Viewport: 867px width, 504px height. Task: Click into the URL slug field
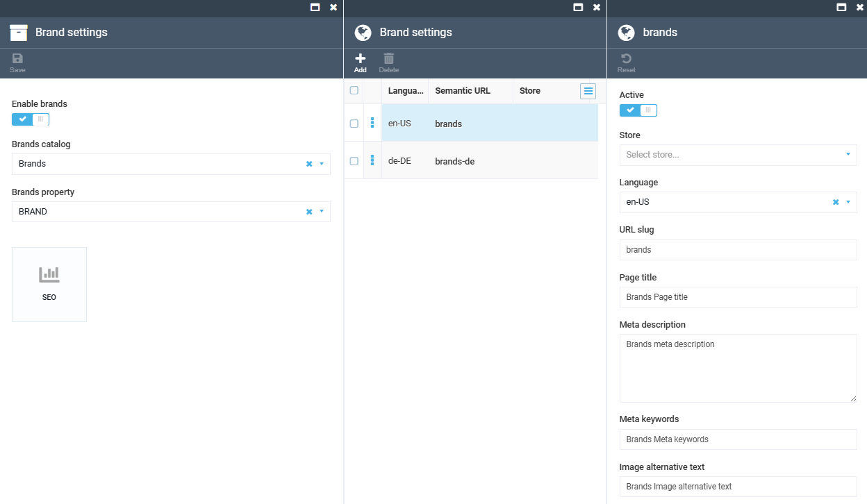pyautogui.click(x=738, y=250)
